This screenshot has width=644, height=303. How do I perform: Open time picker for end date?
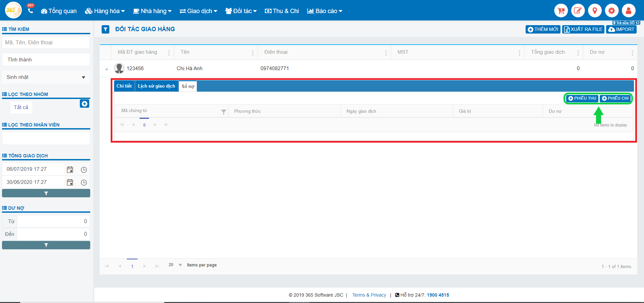pos(84,183)
